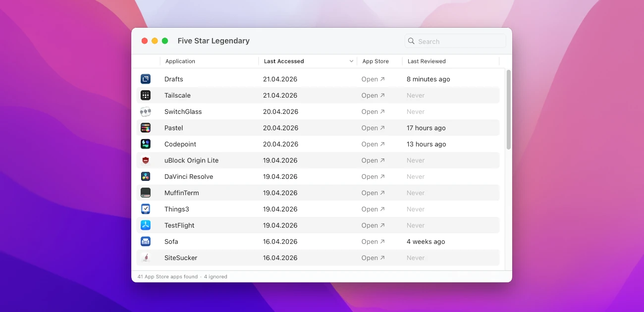Click the Tailscale app icon

(145, 95)
